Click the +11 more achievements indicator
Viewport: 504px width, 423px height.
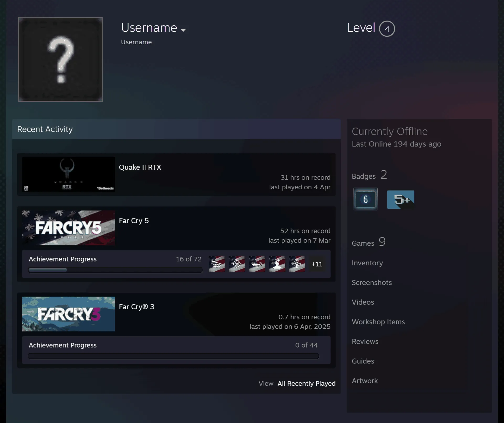point(317,264)
